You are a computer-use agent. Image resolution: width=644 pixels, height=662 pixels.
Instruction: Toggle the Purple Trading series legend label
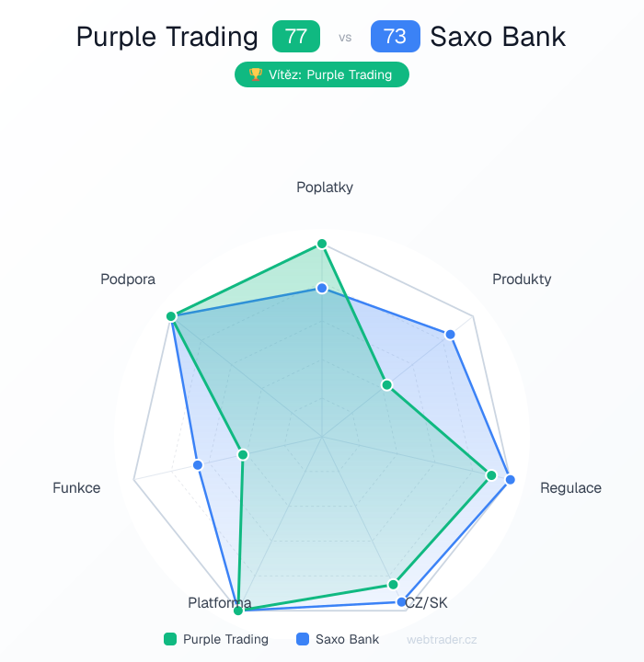(225, 639)
